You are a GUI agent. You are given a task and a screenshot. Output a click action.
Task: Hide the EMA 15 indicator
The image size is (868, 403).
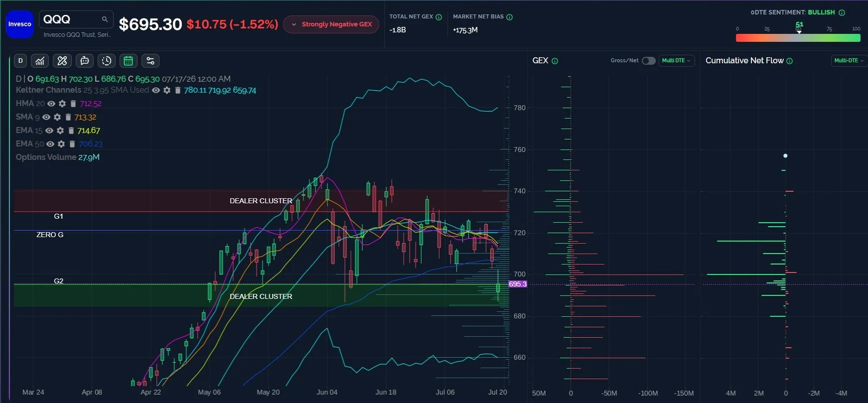point(49,131)
